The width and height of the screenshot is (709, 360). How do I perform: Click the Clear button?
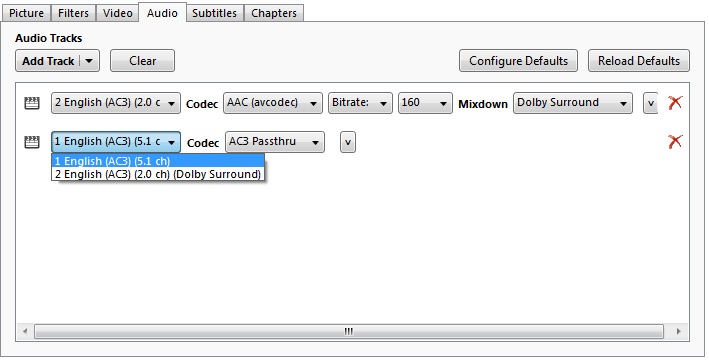coord(142,61)
